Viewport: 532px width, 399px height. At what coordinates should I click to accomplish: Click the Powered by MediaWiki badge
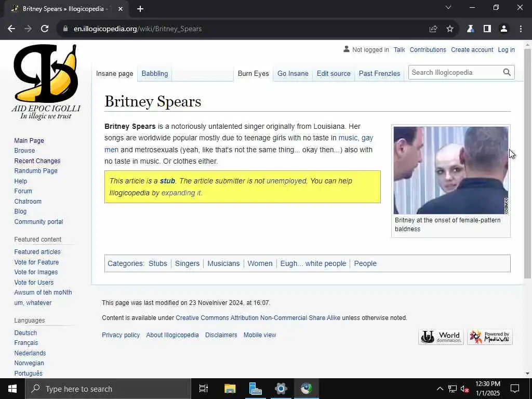click(x=489, y=337)
